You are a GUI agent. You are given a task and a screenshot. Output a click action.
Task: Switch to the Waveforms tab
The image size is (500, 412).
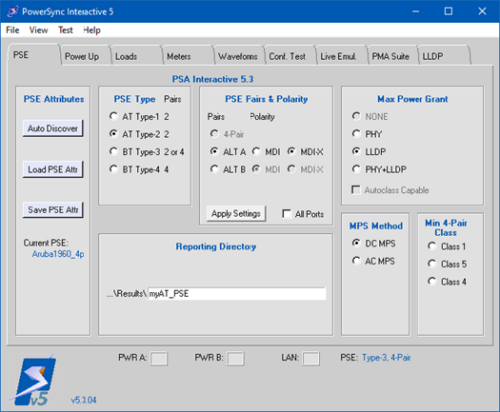[239, 56]
